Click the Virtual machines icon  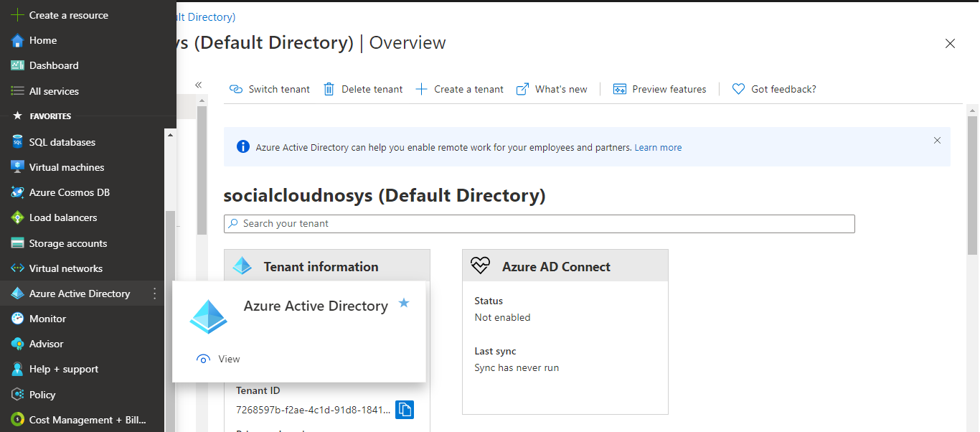pyautogui.click(x=17, y=167)
